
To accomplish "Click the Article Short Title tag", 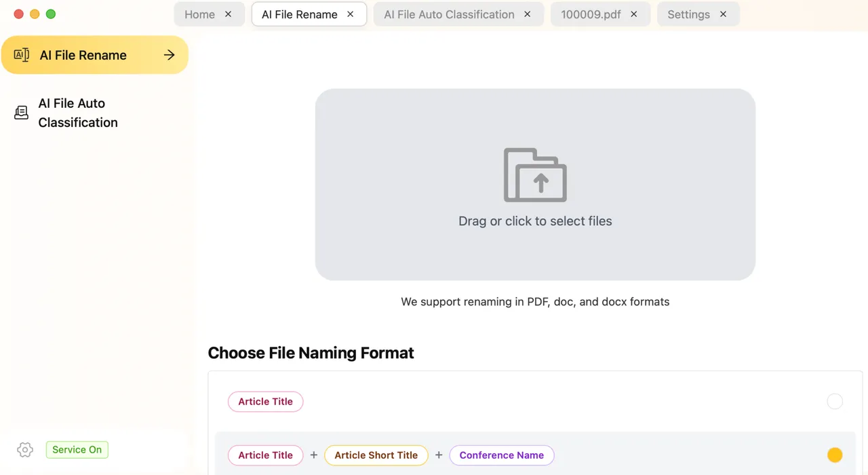I will (376, 455).
